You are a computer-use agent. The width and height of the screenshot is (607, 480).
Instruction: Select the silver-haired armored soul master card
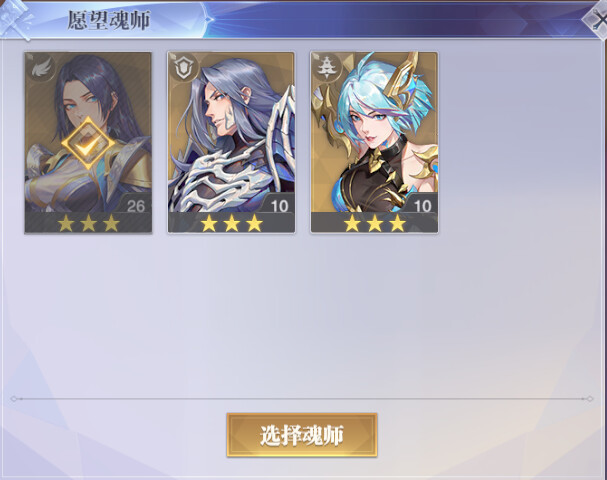tap(231, 142)
